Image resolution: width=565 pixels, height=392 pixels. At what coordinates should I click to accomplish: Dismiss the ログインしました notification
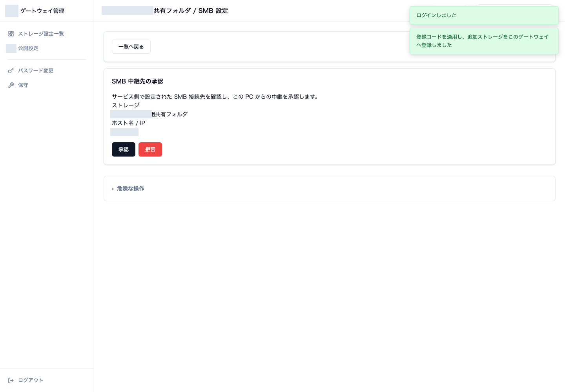(x=484, y=15)
